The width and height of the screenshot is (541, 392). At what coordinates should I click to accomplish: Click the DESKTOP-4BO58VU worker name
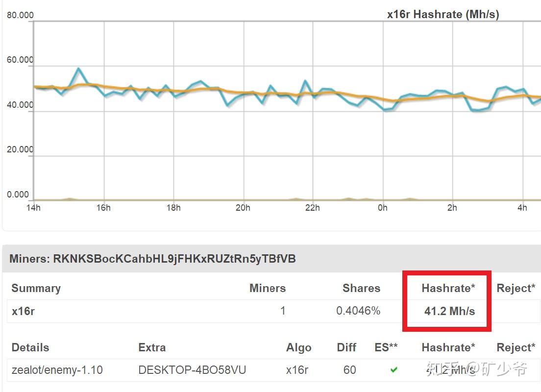(192, 370)
